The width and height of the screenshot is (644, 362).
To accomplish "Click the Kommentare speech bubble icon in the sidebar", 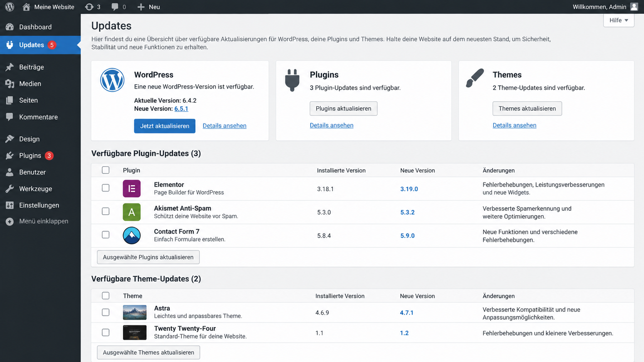I will pyautogui.click(x=10, y=117).
